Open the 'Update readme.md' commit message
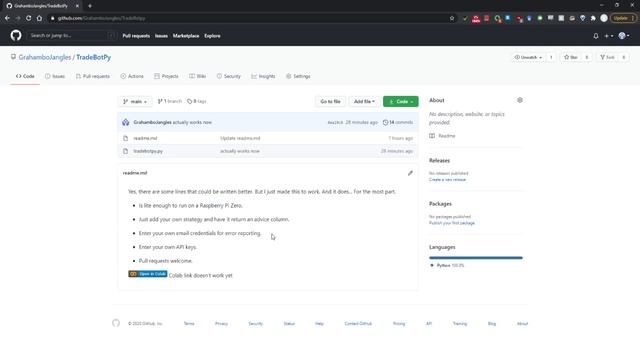Image resolution: width=640 pixels, height=360 pixels. [x=240, y=138]
